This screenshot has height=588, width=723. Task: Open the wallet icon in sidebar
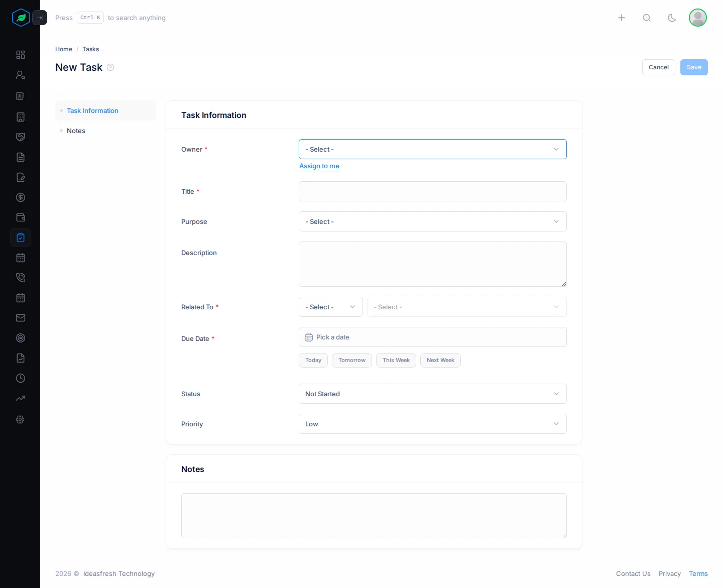[21, 217]
